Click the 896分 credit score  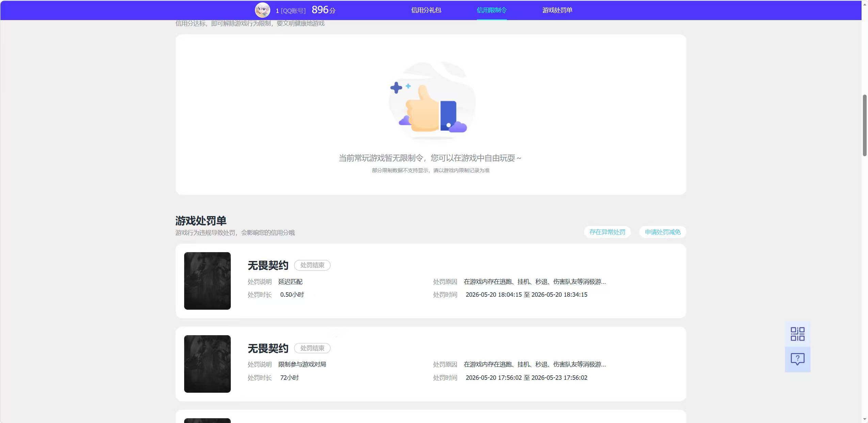tap(323, 10)
